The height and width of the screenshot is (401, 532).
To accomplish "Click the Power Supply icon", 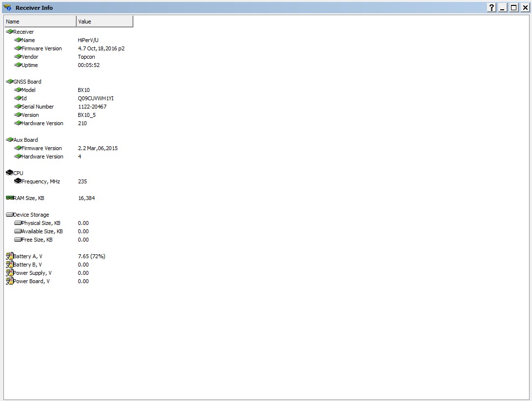I will click(x=9, y=273).
